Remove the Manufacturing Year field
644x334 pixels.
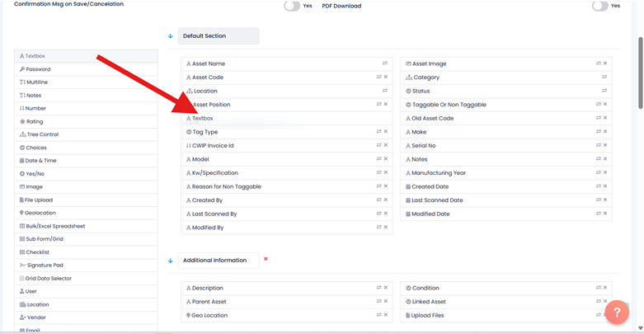pyautogui.click(x=605, y=173)
